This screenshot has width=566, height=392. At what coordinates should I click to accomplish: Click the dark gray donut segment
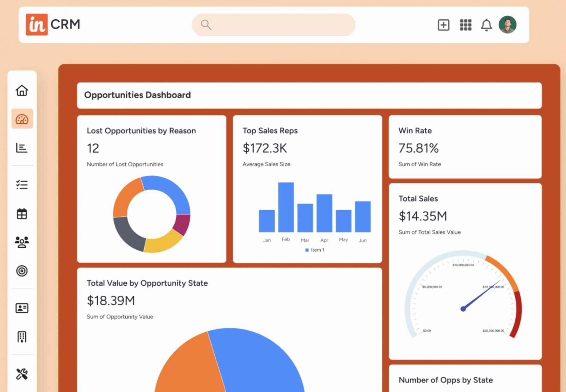tap(127, 233)
